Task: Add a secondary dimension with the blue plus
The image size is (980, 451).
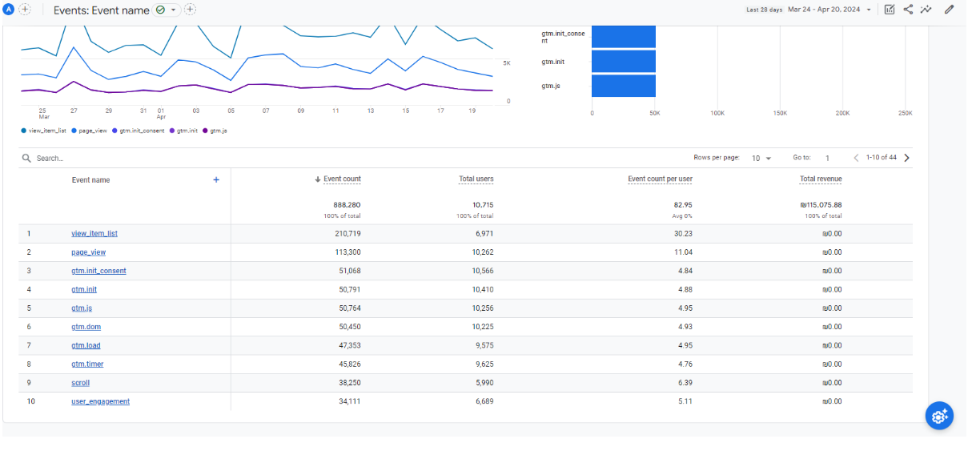Action: (x=216, y=179)
